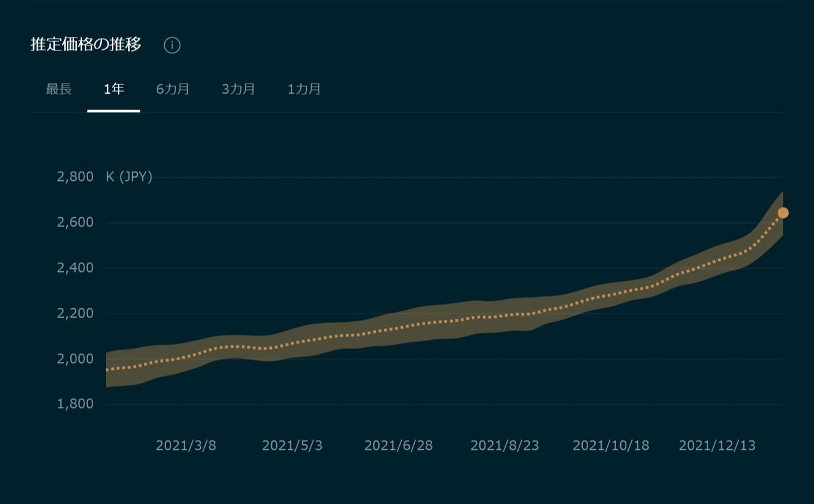Select the 2021/5/3 x-axis date
The width and height of the screenshot is (814, 504).
click(x=292, y=446)
